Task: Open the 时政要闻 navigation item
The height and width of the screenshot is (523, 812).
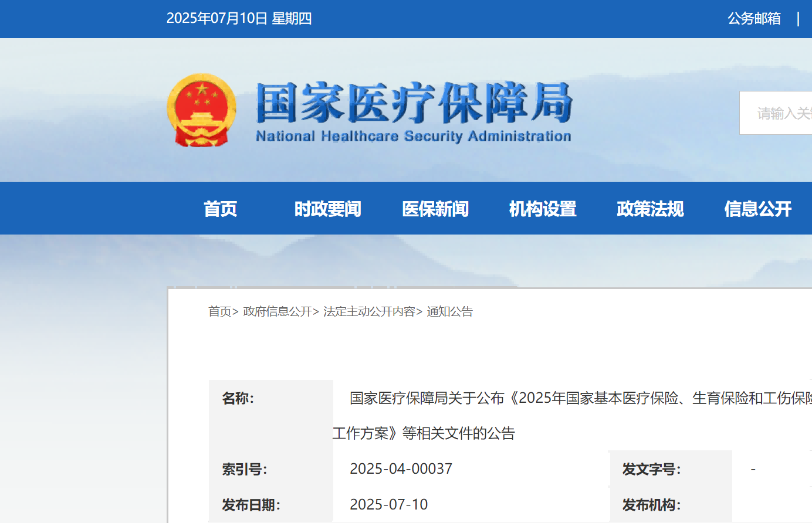Action: pyautogui.click(x=327, y=209)
